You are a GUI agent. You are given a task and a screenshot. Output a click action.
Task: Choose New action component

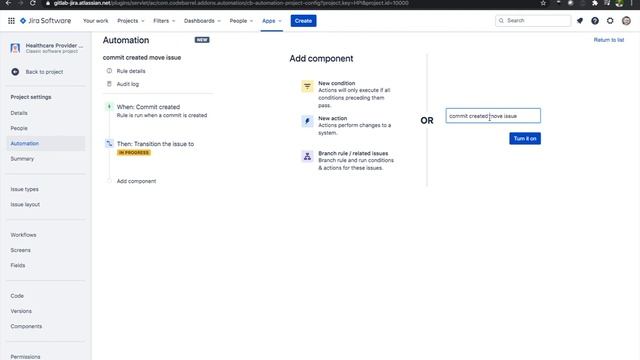pyautogui.click(x=347, y=125)
